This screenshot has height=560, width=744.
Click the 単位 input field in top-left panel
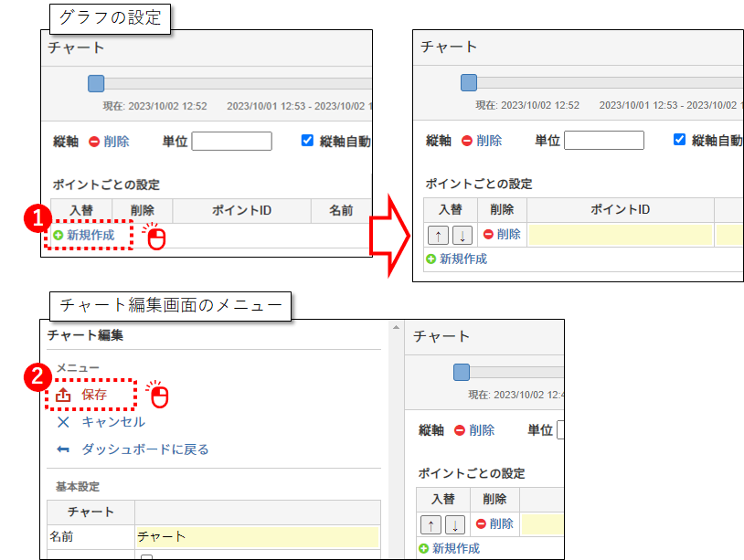click(x=231, y=142)
